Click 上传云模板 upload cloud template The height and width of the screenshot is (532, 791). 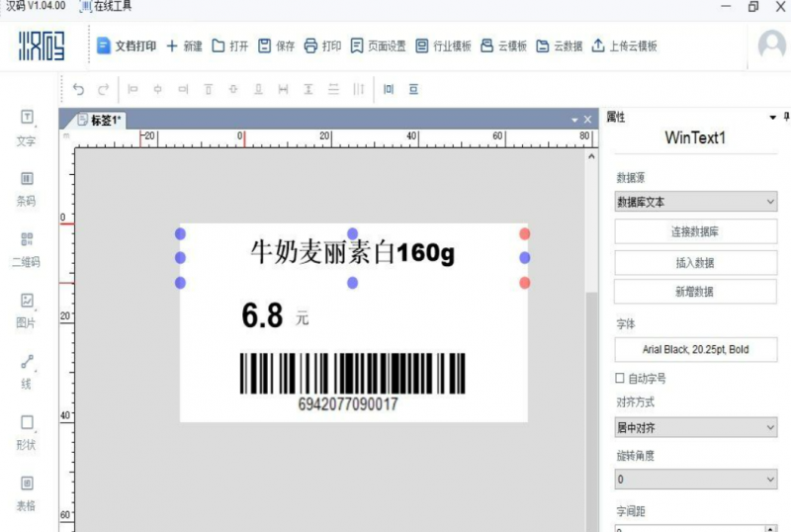(625, 45)
